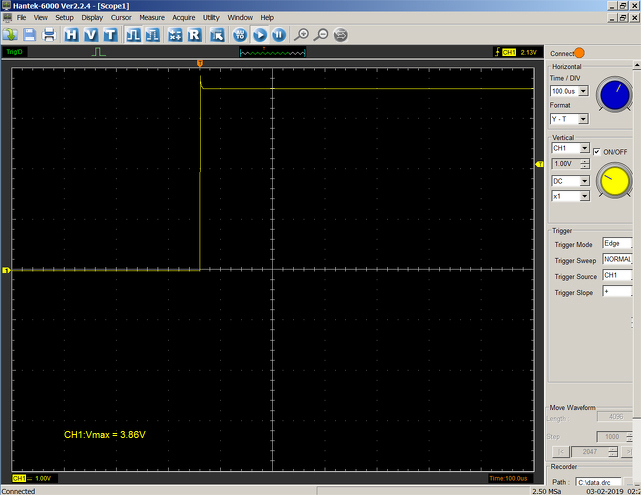
Task: Open the Utility menu
Action: (211, 18)
